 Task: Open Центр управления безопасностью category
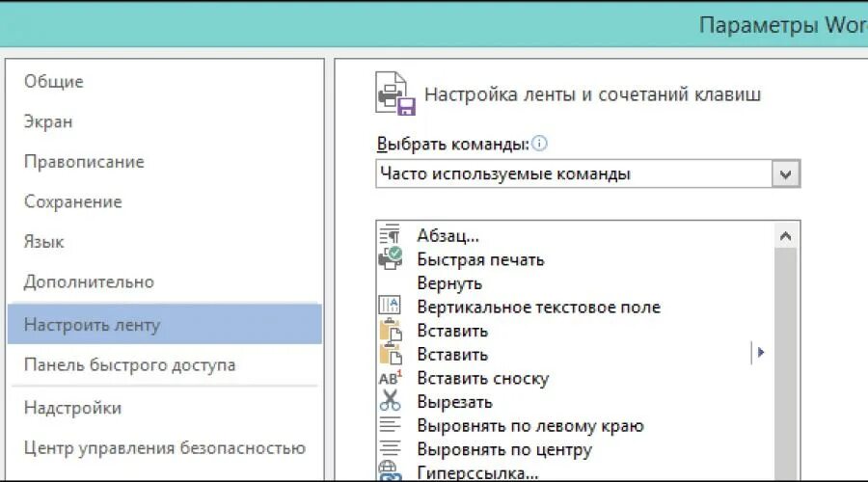165,447
